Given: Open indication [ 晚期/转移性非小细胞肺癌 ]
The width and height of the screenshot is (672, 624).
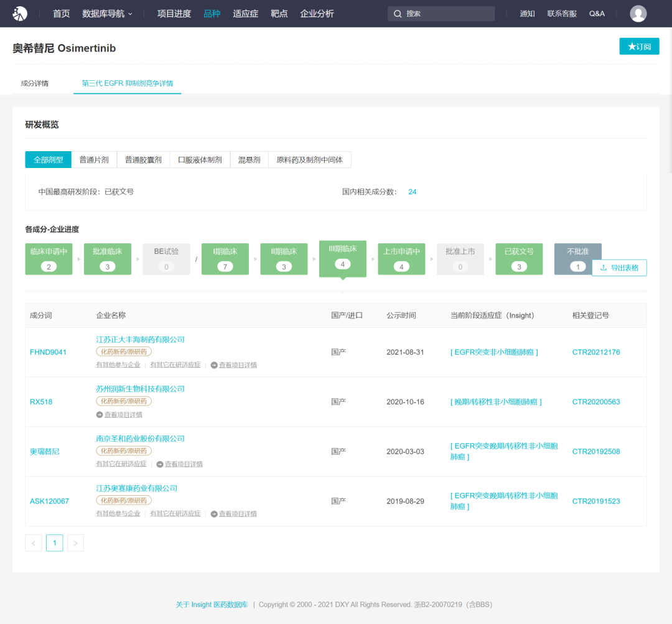Looking at the screenshot, I should click(x=496, y=402).
